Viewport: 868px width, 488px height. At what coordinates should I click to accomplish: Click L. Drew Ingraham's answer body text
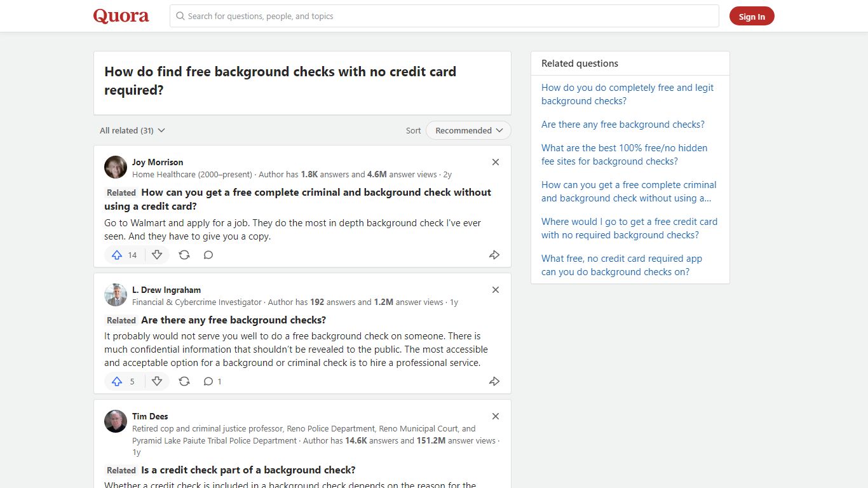click(x=296, y=349)
